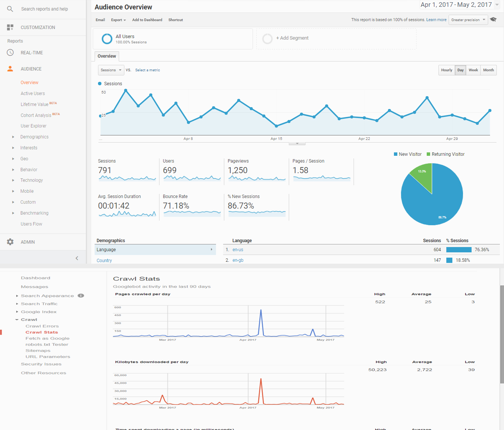Collapse sidebar with left chevron
504x430 pixels.
coord(77,258)
